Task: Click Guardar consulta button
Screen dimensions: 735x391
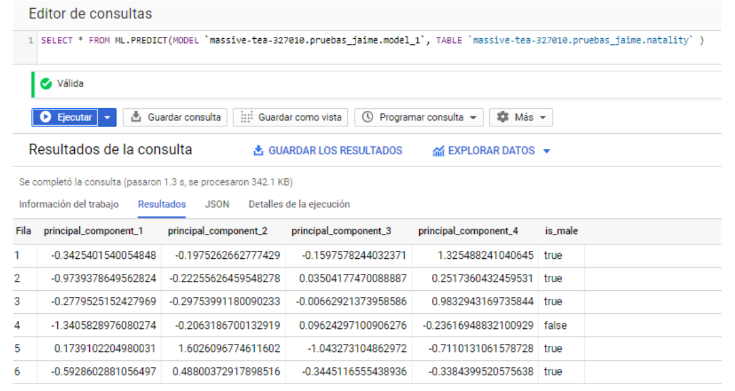Action: [x=175, y=117]
